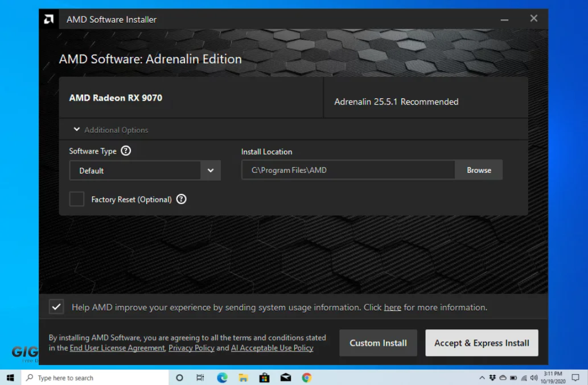Image resolution: width=588 pixels, height=385 pixels.
Task: Click Custom Install button
Action: [x=378, y=343]
